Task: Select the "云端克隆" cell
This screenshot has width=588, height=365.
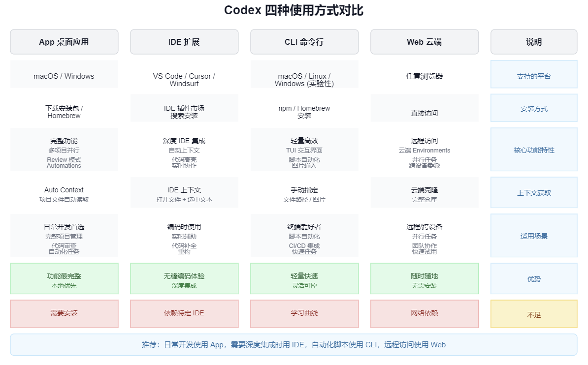Action: [x=425, y=192]
